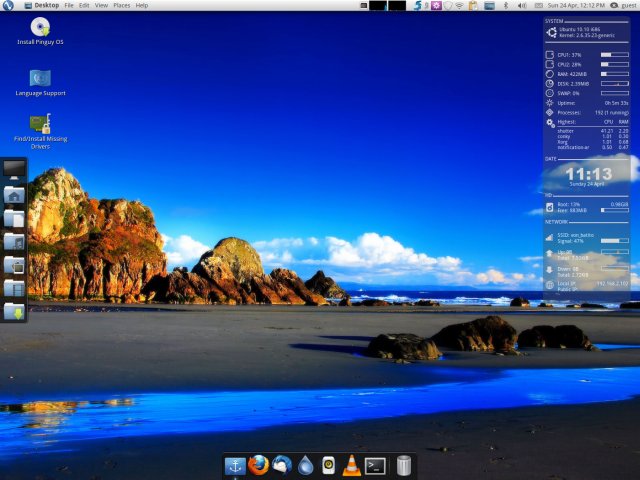Viewport: 640px width, 480px height.
Task: Click the volume speaker icon in top panel
Action: [x=522, y=5]
